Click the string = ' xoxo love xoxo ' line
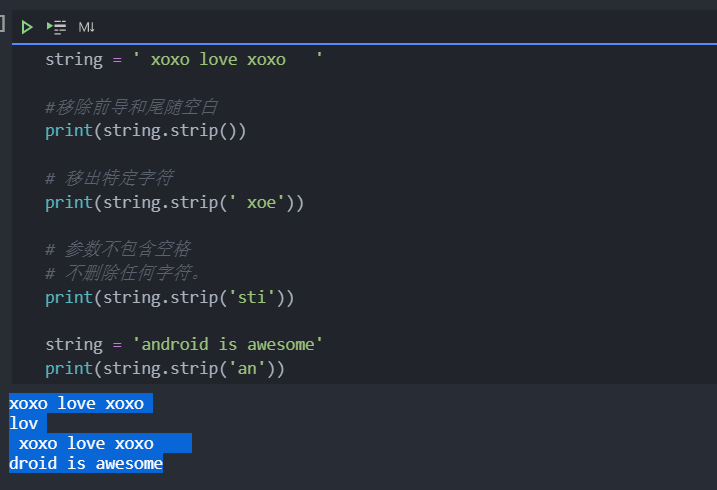This screenshot has width=717, height=490. [184, 59]
